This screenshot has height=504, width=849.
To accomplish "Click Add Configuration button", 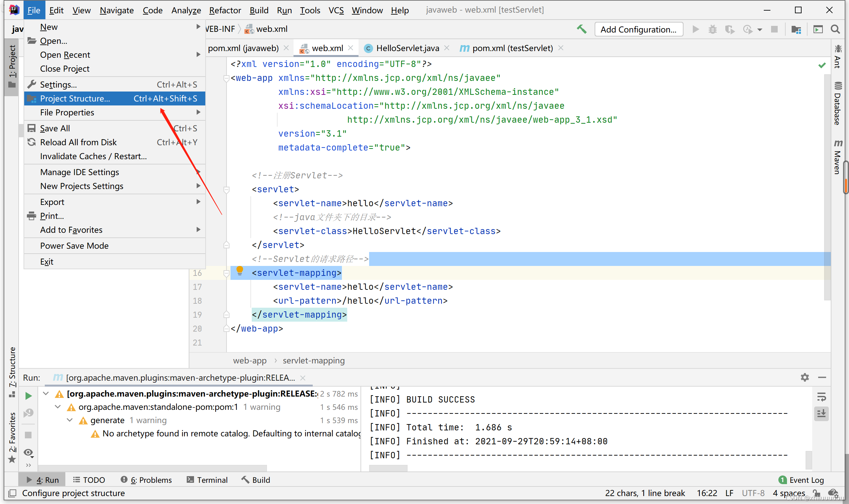I will click(x=638, y=30).
